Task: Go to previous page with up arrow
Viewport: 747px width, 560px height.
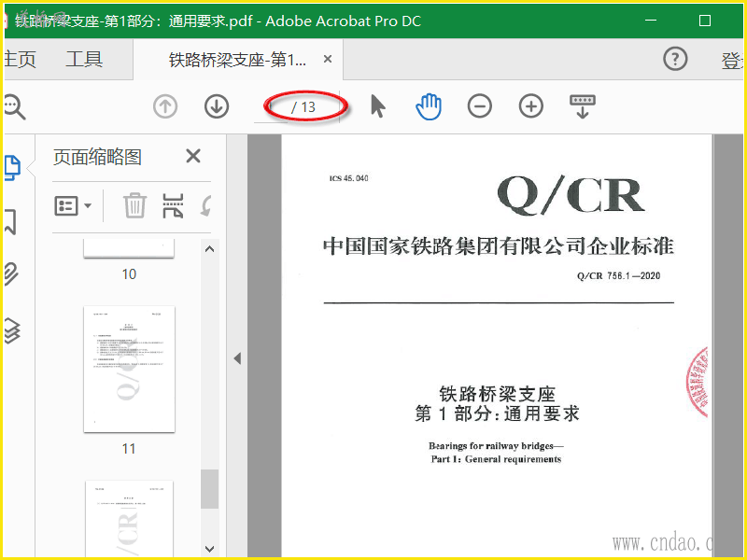Action: tap(165, 106)
